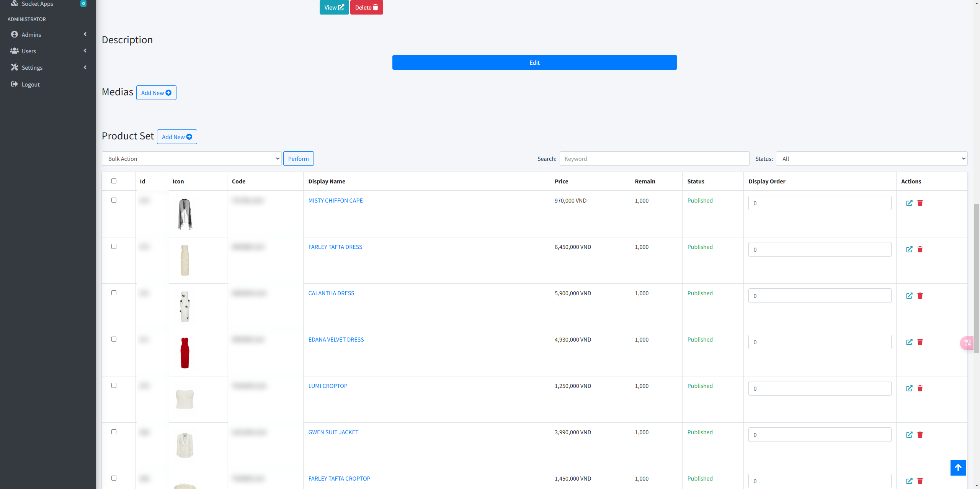Click the Socket Apps 0 notification badge
Image resolution: width=980 pixels, height=489 pixels.
coord(83,3)
